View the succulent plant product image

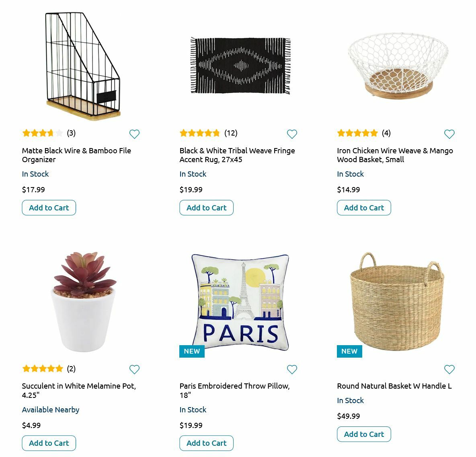tap(84, 302)
